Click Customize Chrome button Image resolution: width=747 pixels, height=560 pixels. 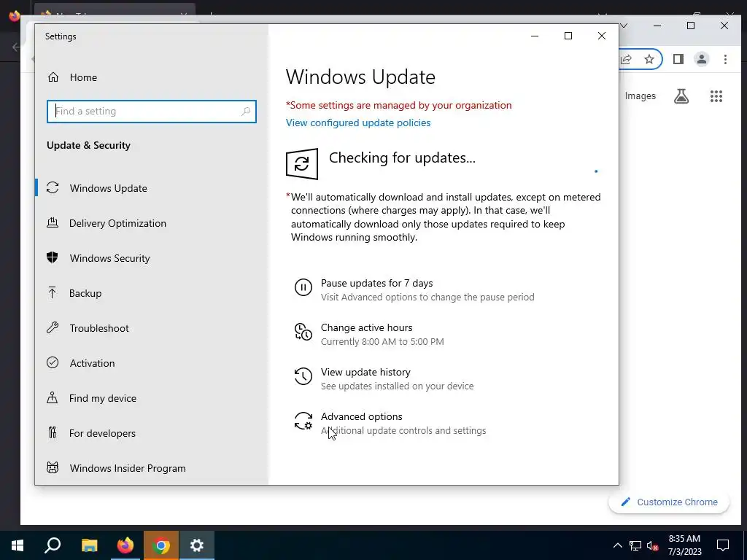669,502
